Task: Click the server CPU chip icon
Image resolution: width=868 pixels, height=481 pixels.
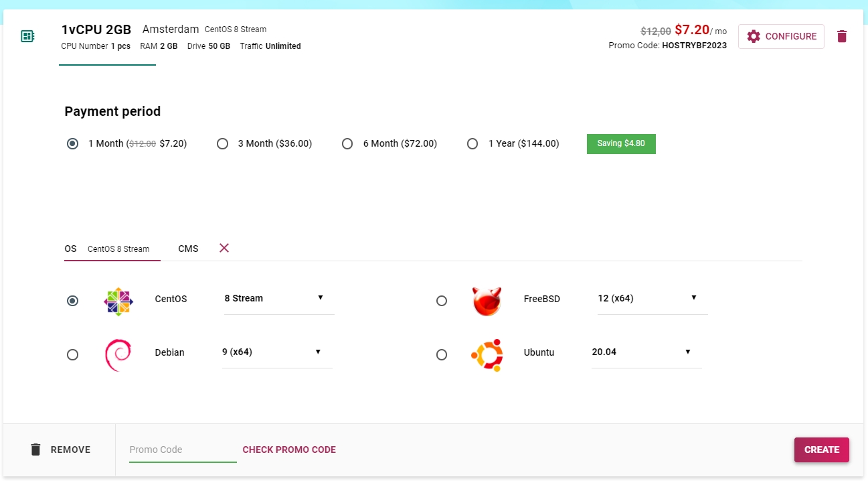Action: coord(27,36)
